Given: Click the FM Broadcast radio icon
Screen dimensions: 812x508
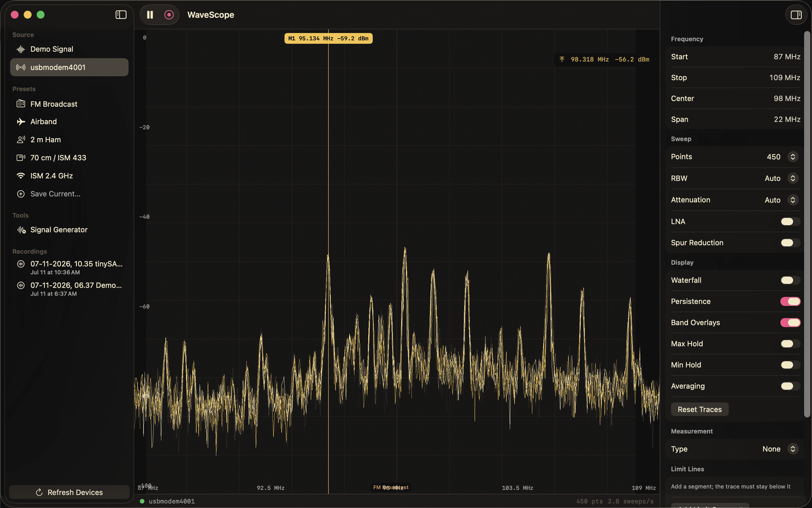Looking at the screenshot, I should (x=21, y=104).
